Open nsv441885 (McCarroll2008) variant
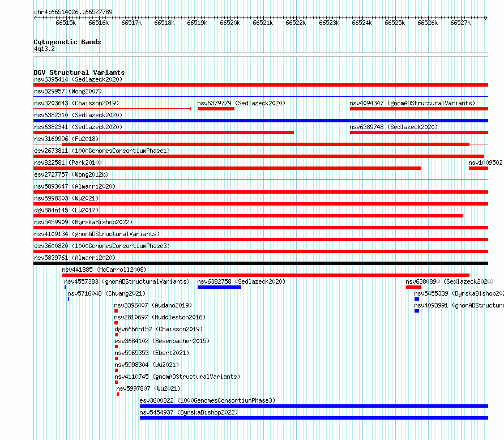 104,270
